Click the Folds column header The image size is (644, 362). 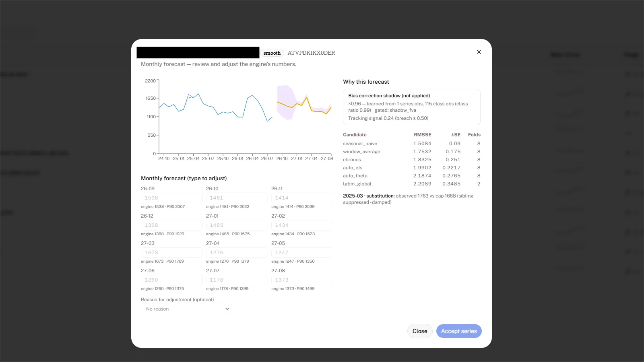click(x=474, y=135)
